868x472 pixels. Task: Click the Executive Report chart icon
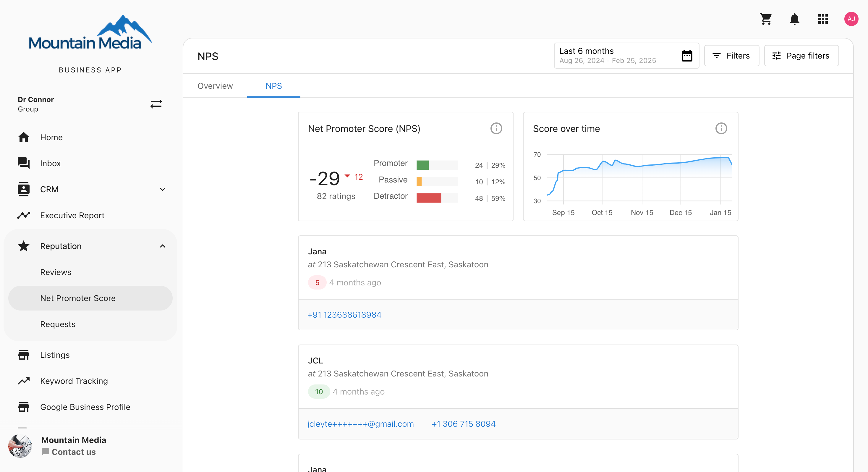(x=24, y=215)
